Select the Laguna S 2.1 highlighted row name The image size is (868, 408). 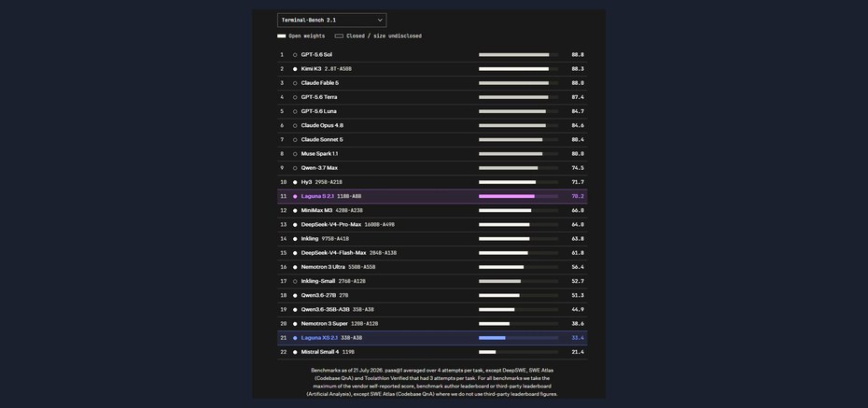(x=317, y=196)
